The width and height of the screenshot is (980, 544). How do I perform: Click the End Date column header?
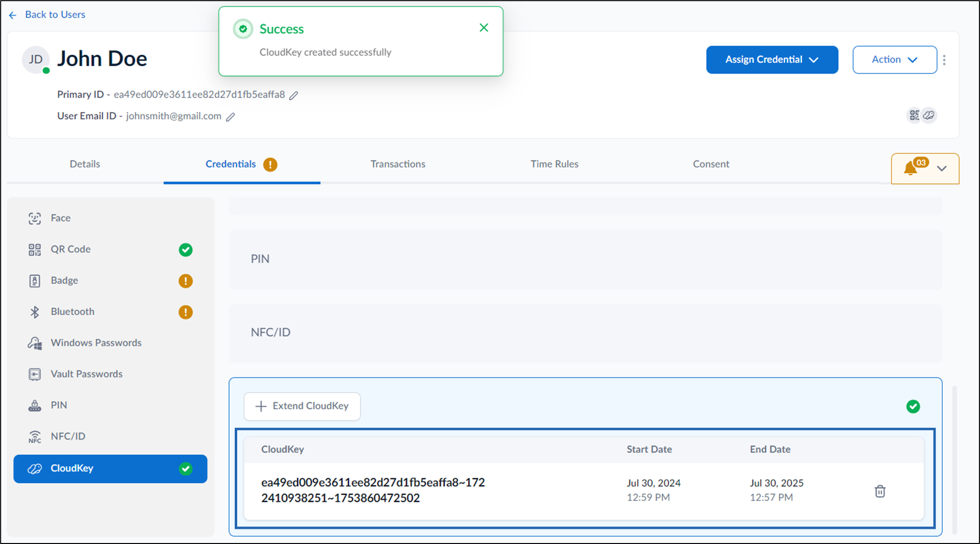coord(770,450)
